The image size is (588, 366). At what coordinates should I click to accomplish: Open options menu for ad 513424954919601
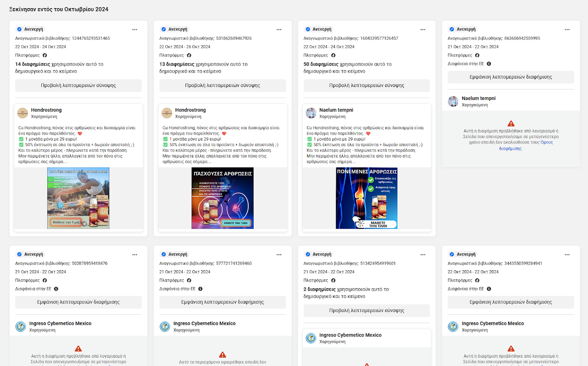[423, 254]
